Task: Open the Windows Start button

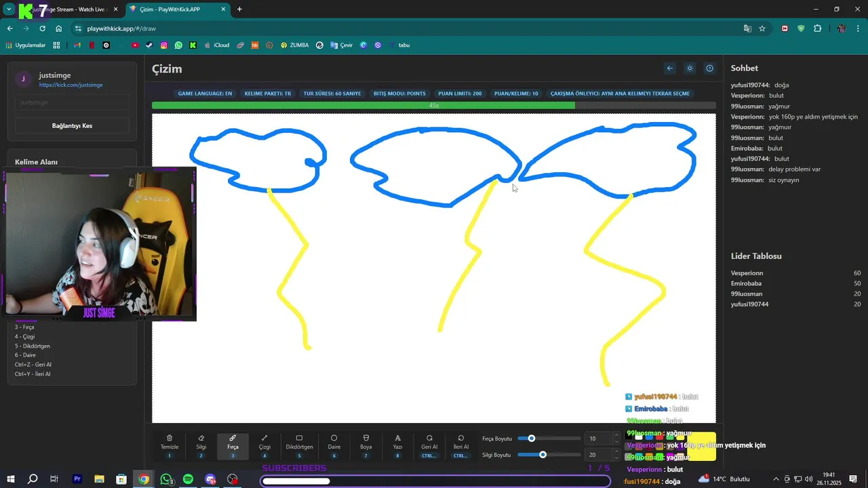Action: (x=10, y=479)
